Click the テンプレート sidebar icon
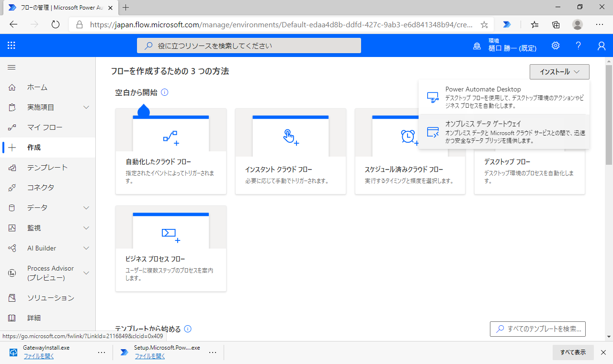Image resolution: width=613 pixels, height=364 pixels. (12, 168)
